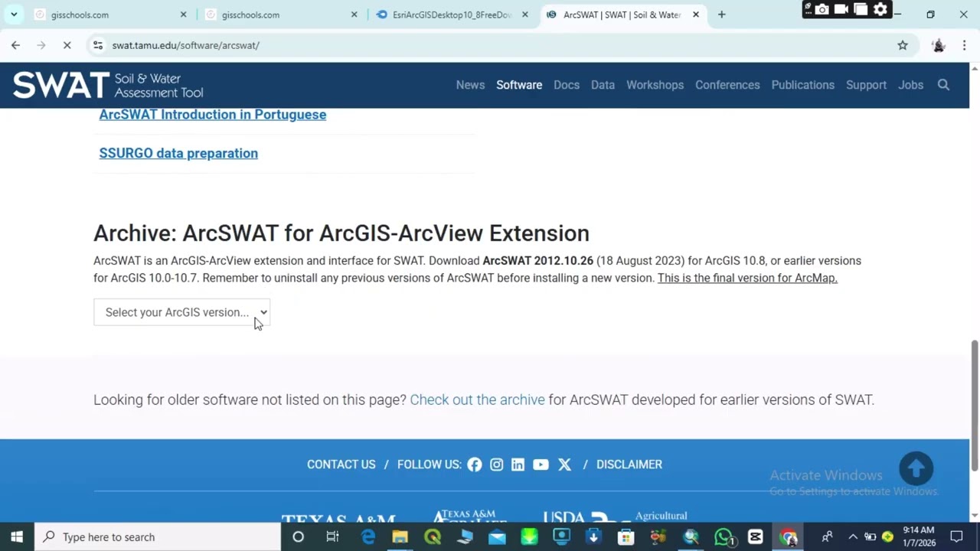Screen dimensions: 980x551
Task: Launch Microsoft Edge from the taskbar
Action: 367,537
